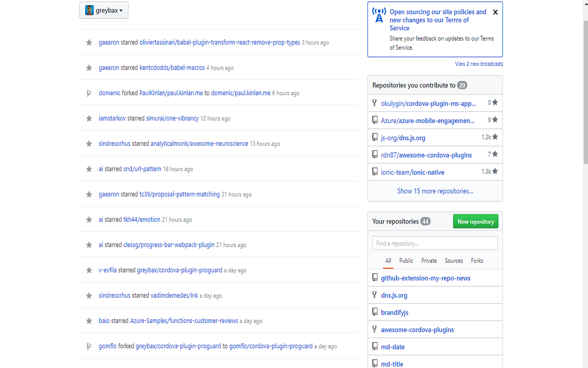This screenshot has width=588, height=368.
Task: Click View 2 new broadcasts
Action: click(479, 63)
